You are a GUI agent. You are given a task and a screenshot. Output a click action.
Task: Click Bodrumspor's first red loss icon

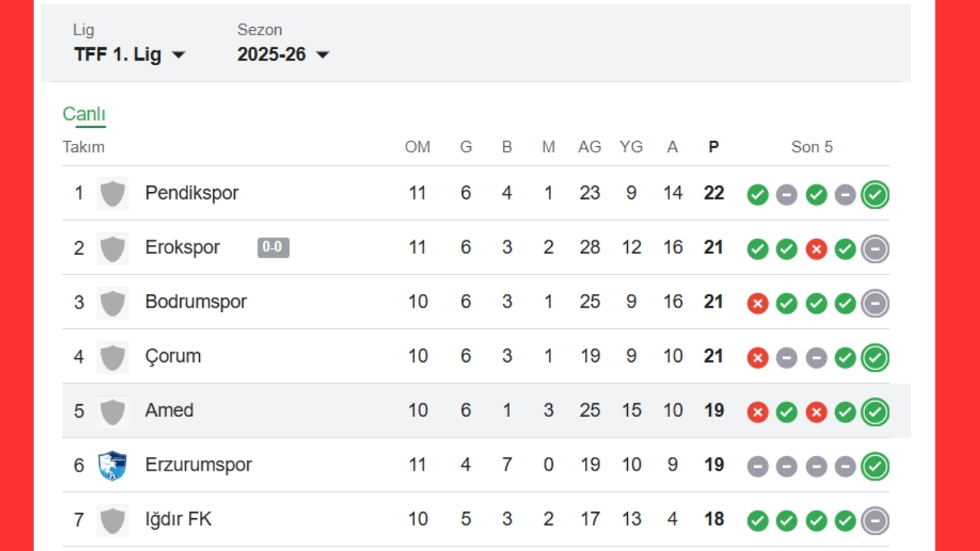coord(757,304)
